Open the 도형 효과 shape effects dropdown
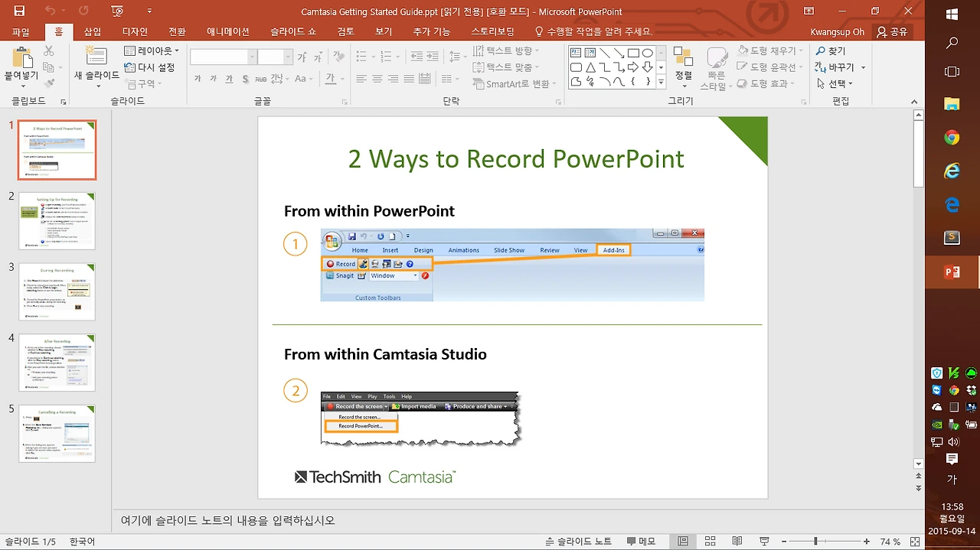Image resolution: width=980 pixels, height=550 pixels. pyautogui.click(x=764, y=83)
